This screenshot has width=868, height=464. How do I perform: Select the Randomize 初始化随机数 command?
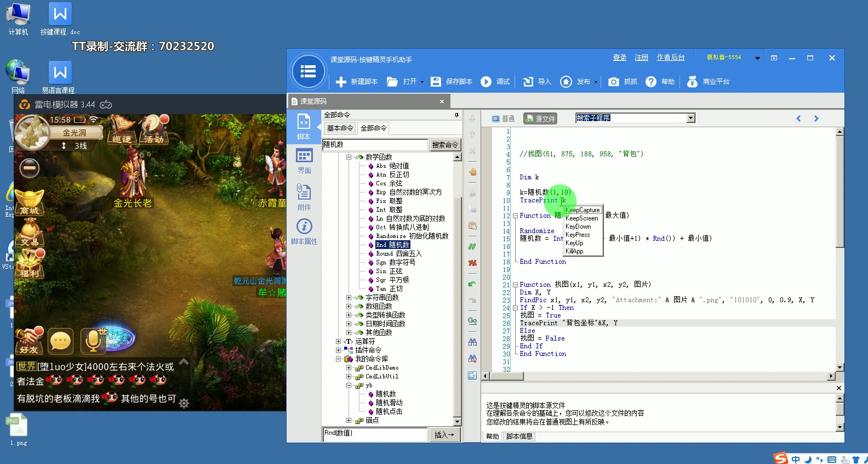click(x=412, y=236)
